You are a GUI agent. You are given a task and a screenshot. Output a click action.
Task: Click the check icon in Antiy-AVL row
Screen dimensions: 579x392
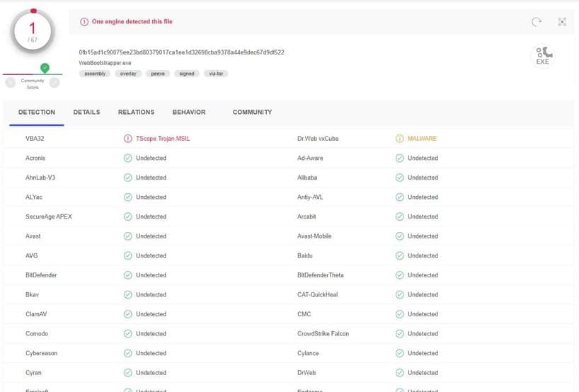click(399, 197)
